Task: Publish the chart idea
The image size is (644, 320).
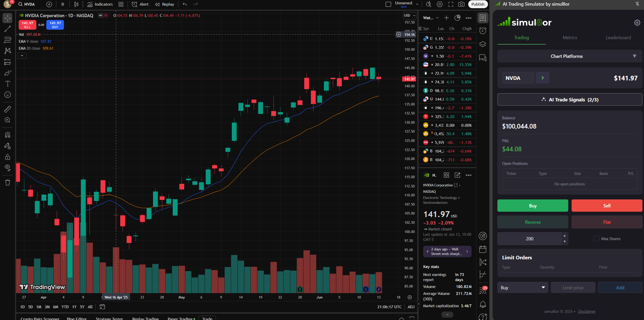Action: pos(478,4)
